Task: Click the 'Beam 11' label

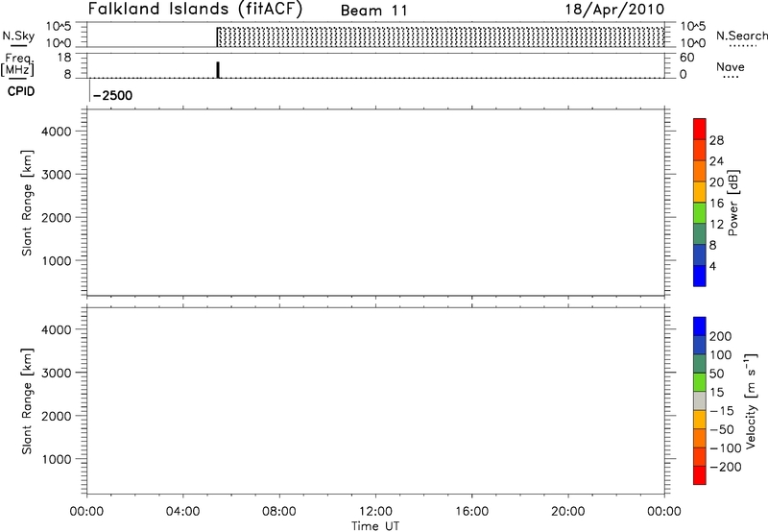Action: pos(374,11)
